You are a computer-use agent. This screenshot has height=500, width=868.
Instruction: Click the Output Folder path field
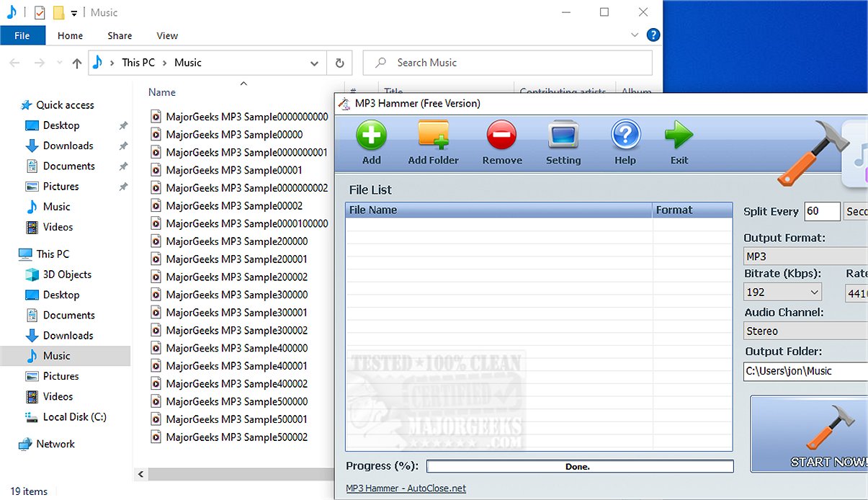coord(805,371)
